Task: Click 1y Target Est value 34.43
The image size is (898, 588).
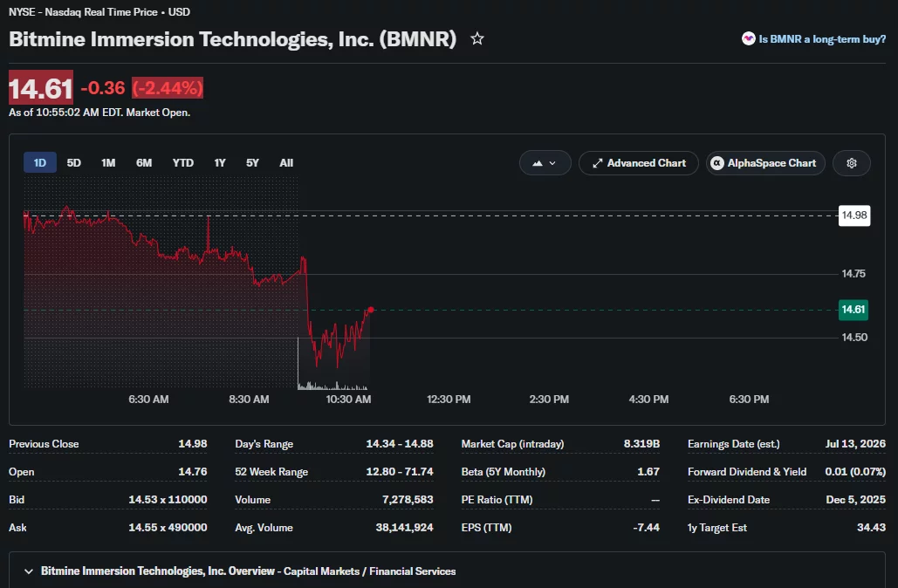Action: 871,527
